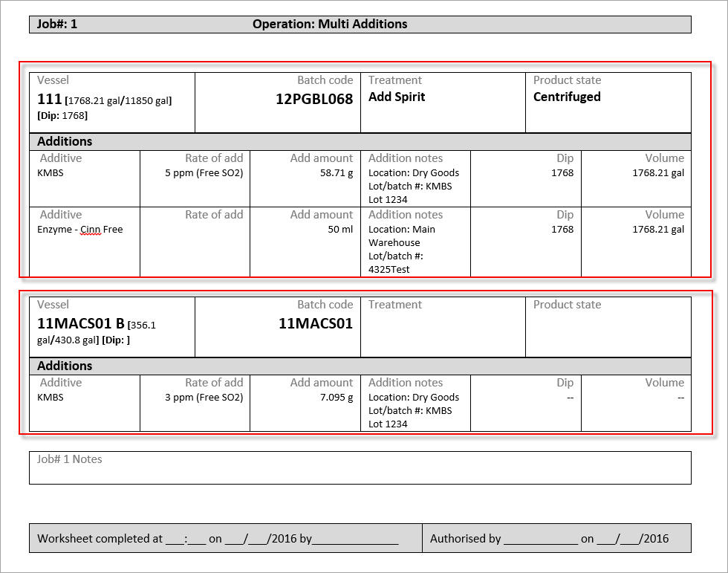Click the 'Job#: 1' header text
Viewport: 728px width, 573px height.
click(57, 24)
